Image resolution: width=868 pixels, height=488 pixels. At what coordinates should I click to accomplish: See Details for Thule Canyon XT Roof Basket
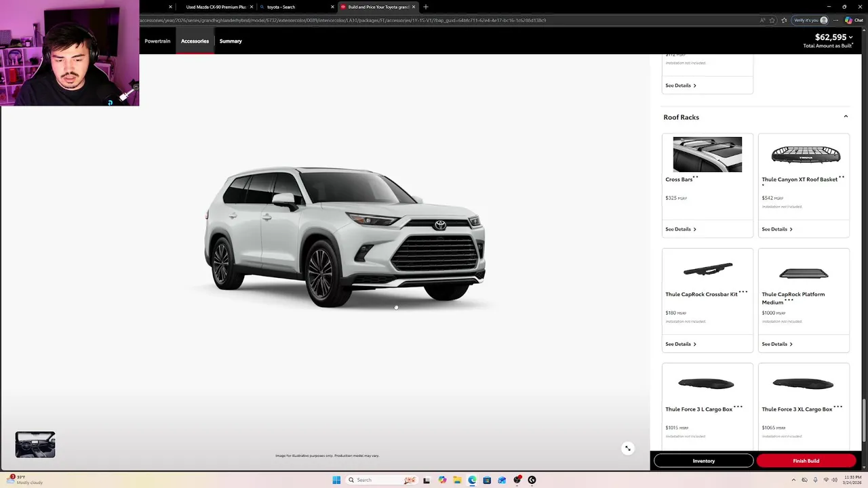[777, 229]
